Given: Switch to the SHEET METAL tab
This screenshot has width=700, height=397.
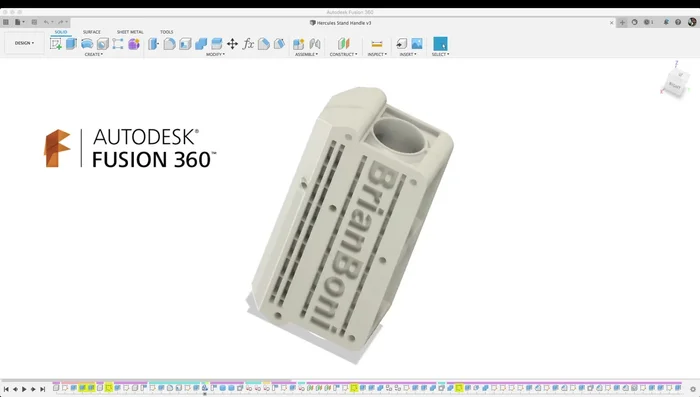Looking at the screenshot, I should coord(130,32).
